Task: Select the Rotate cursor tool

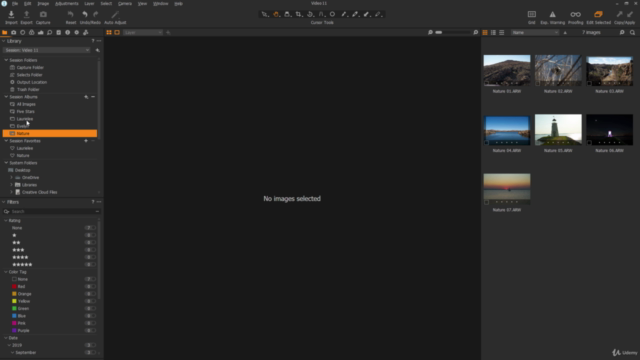Action: (x=310, y=14)
